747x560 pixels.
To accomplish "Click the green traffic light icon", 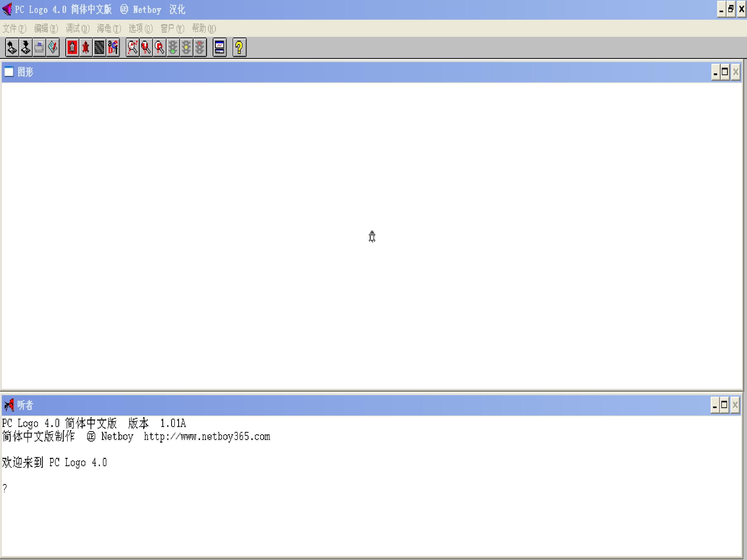I will tap(172, 47).
